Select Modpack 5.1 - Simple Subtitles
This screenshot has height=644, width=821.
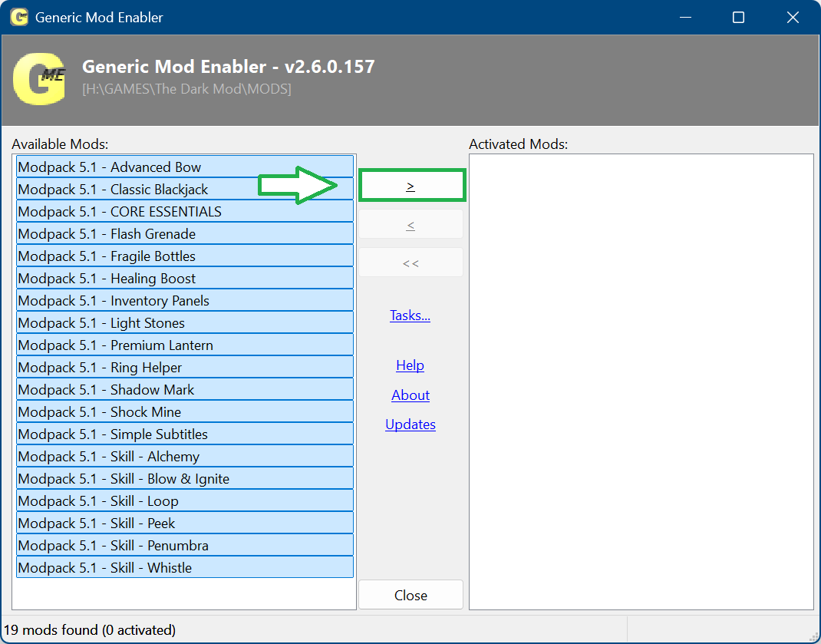pyautogui.click(x=185, y=434)
